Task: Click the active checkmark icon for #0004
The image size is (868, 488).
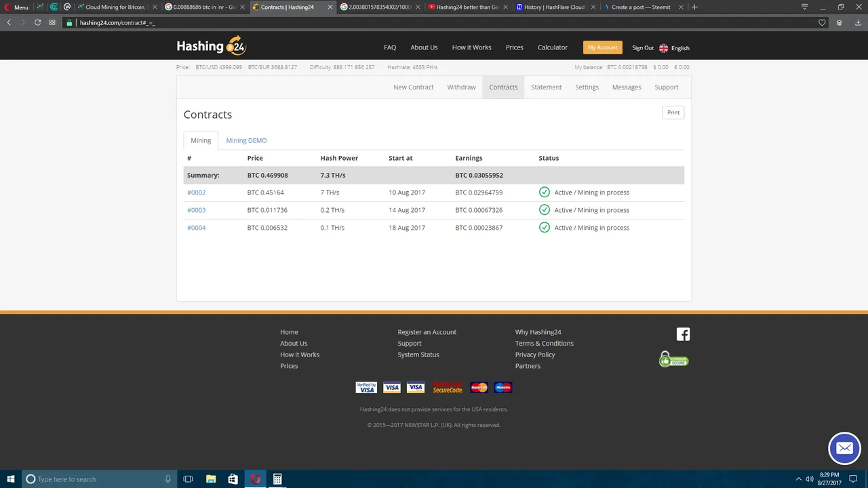Action: 544,228
